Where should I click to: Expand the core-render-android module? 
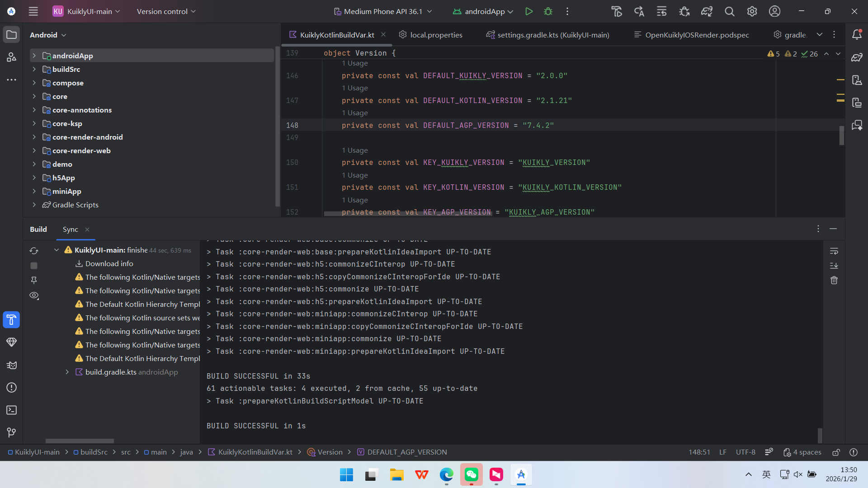34,137
